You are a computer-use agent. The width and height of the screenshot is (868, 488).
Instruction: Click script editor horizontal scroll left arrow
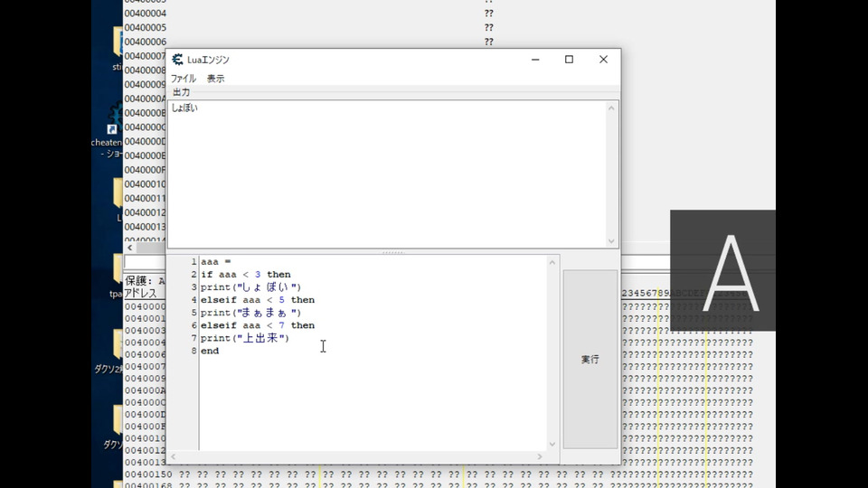[174, 456]
